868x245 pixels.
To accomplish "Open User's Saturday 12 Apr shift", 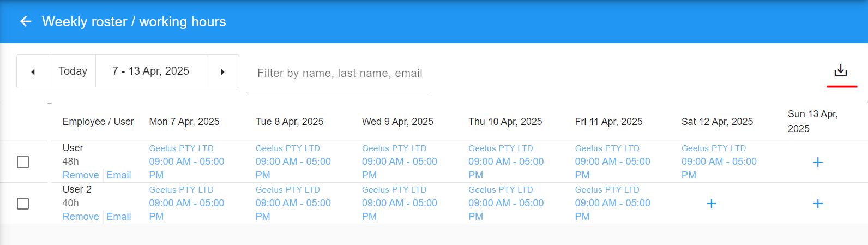I will [x=719, y=162].
